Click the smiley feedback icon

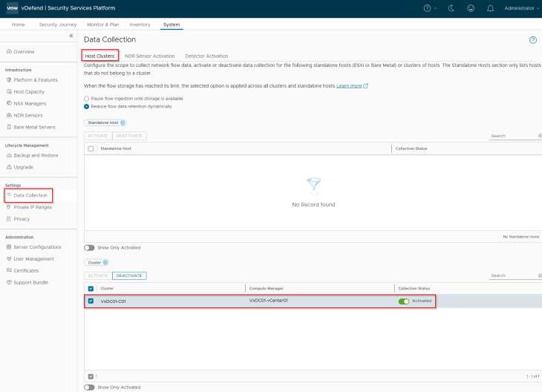click(471, 8)
